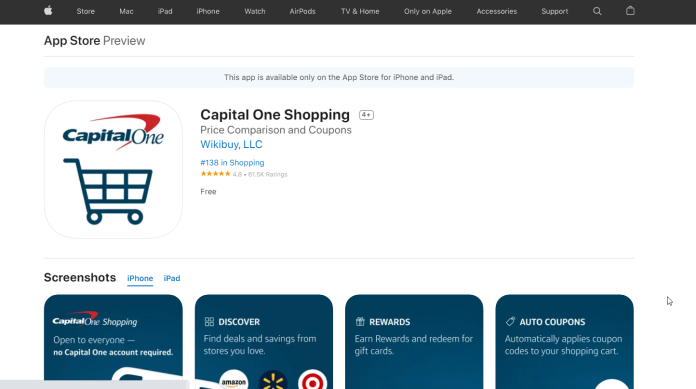Switch to iPad screenshots tab
The height and width of the screenshot is (389, 696).
[x=172, y=278]
